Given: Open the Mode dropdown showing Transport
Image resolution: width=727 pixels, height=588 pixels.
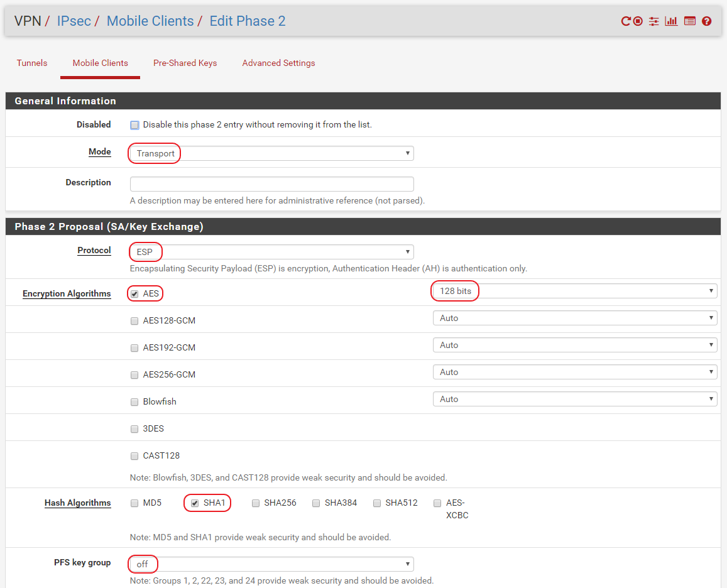Looking at the screenshot, I should [x=271, y=153].
